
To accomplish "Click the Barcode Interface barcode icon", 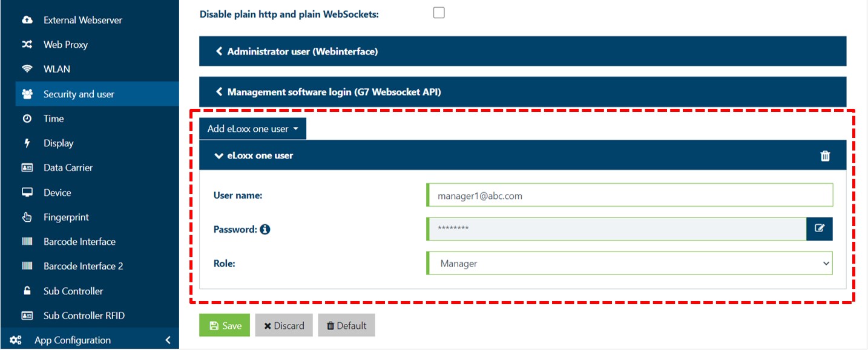I will coord(27,241).
